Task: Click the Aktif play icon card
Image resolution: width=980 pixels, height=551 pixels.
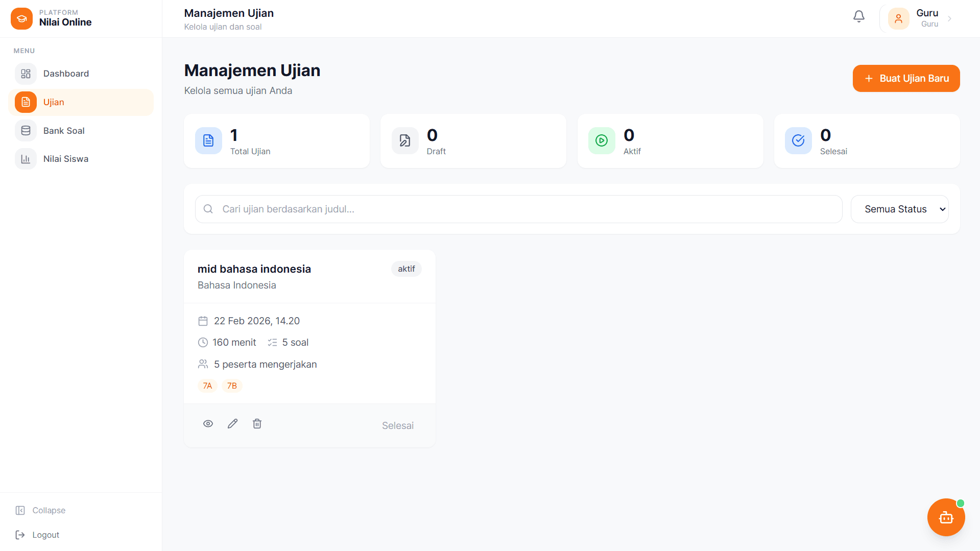Action: click(602, 140)
